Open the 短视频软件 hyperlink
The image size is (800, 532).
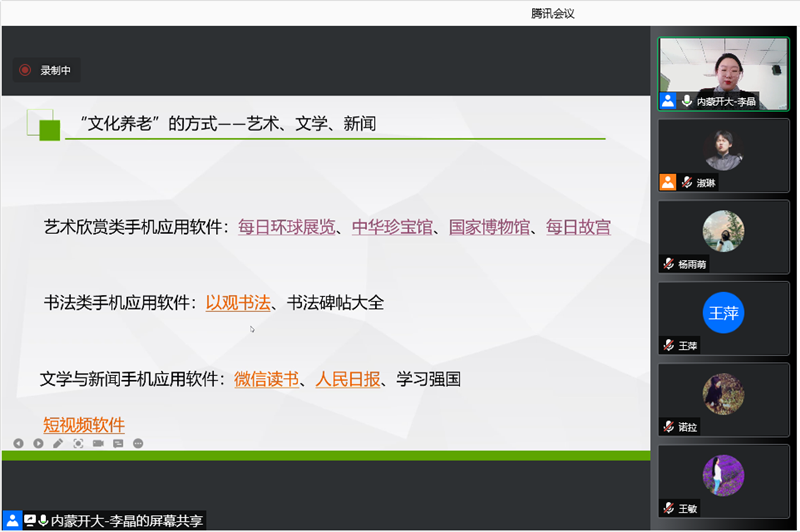tap(84, 424)
